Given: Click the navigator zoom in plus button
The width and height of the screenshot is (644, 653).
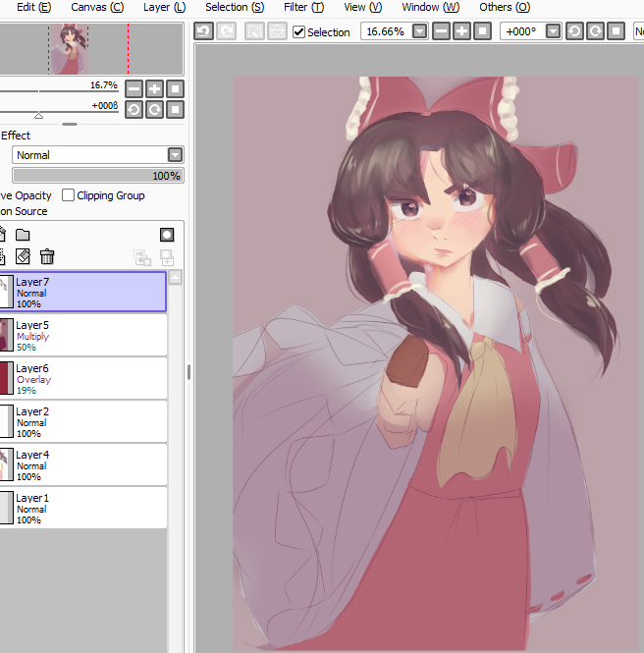Looking at the screenshot, I should click(154, 89).
